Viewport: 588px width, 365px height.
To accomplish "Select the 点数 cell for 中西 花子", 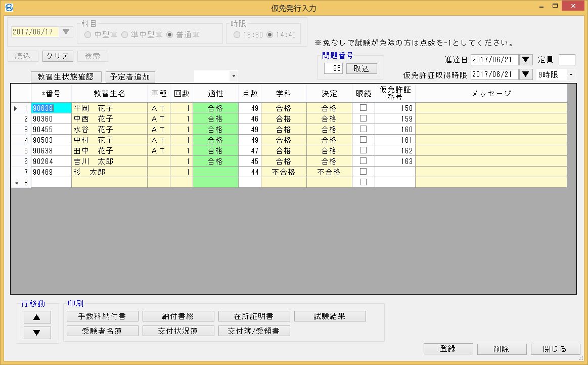I will 250,119.
